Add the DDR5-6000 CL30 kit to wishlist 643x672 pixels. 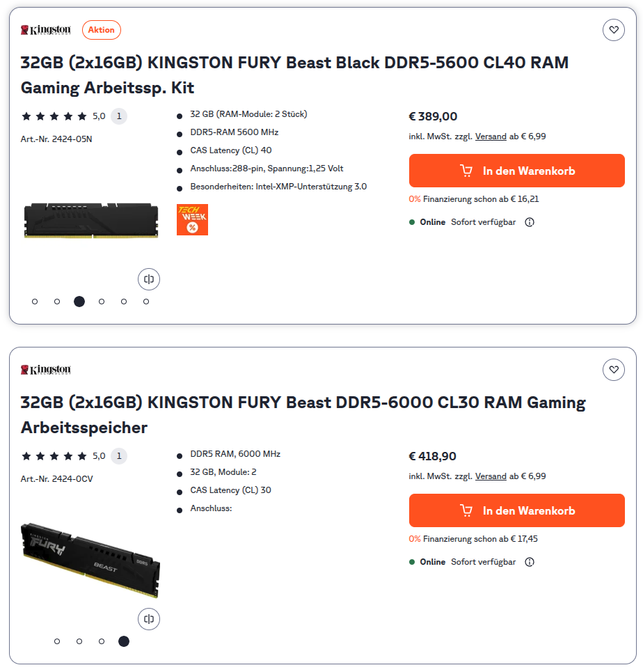613,370
